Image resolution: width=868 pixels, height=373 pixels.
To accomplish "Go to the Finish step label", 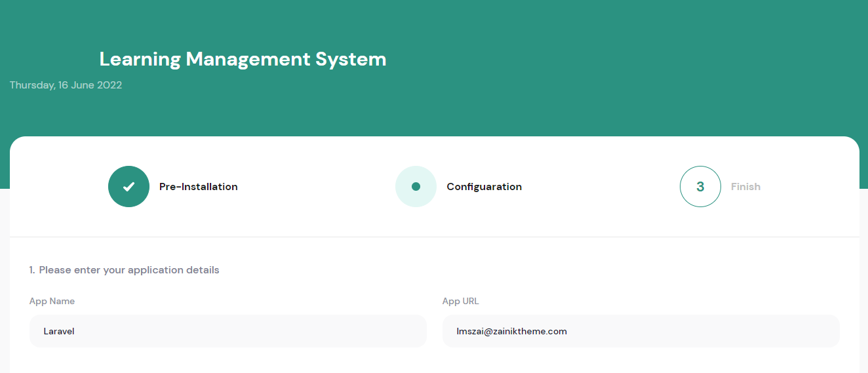I will [745, 187].
